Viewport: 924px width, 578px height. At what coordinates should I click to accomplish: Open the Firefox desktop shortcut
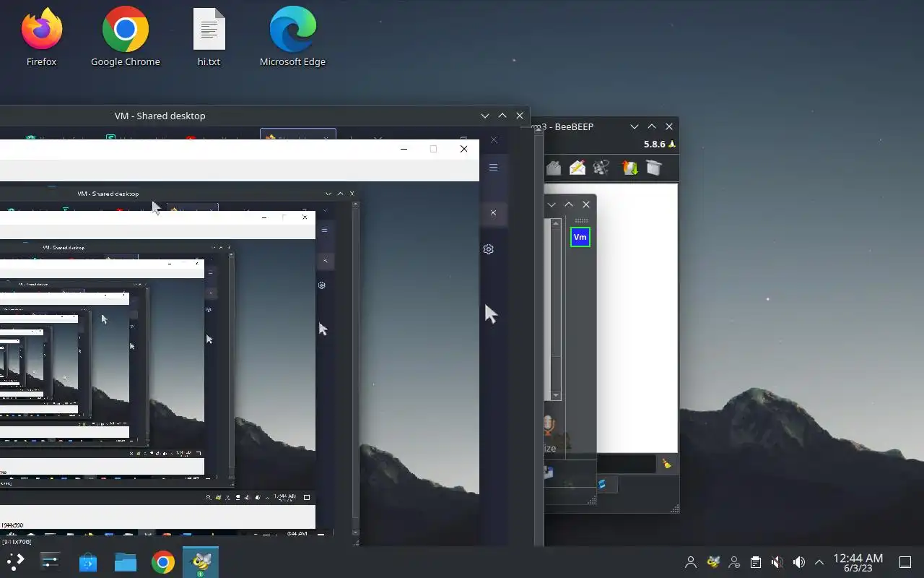coord(41,36)
